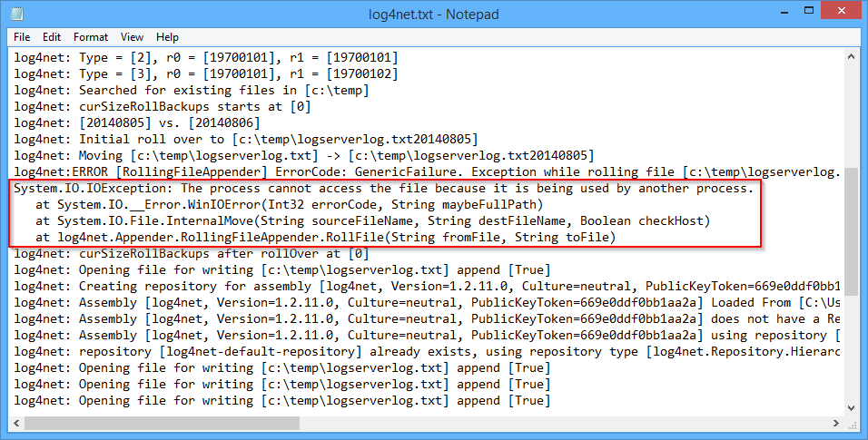The height and width of the screenshot is (440, 868).
Task: Click the vertical scrollbar up arrow
Action: click(852, 56)
